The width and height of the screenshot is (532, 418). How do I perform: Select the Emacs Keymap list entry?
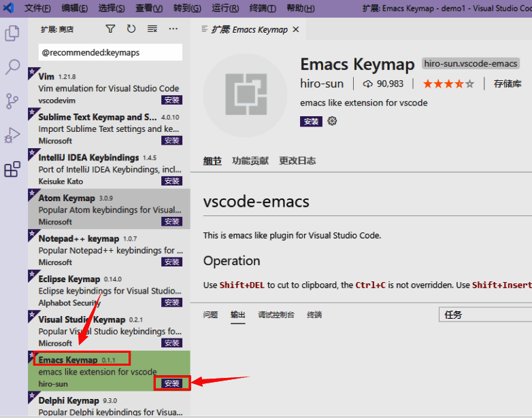(109, 371)
